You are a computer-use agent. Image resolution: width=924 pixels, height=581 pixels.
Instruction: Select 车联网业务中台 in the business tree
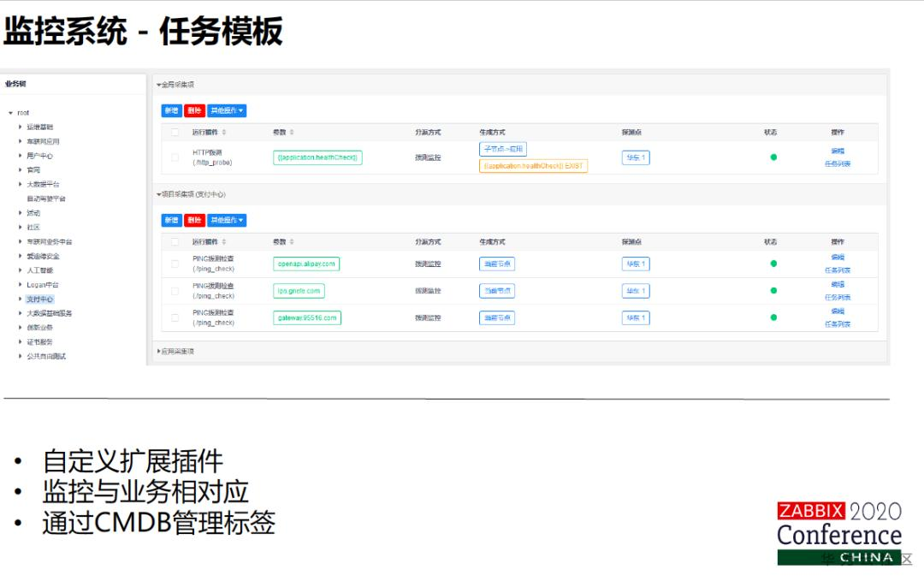(50, 241)
